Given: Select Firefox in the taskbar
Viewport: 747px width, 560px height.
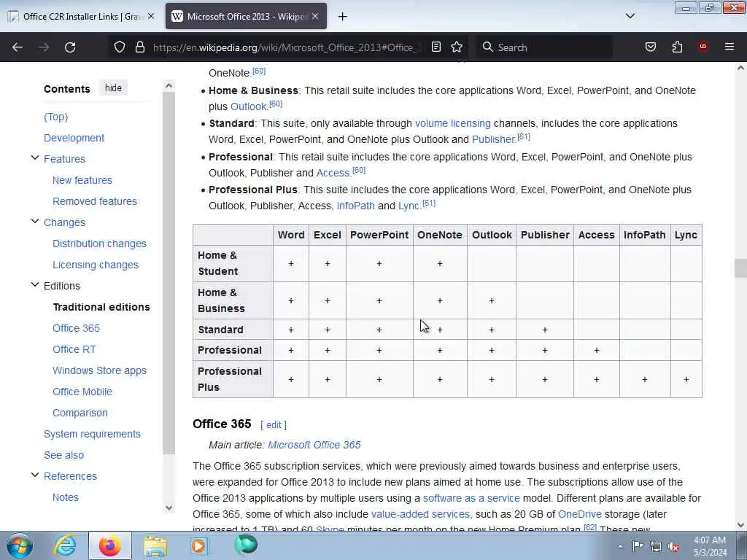Looking at the screenshot, I should (x=110, y=545).
